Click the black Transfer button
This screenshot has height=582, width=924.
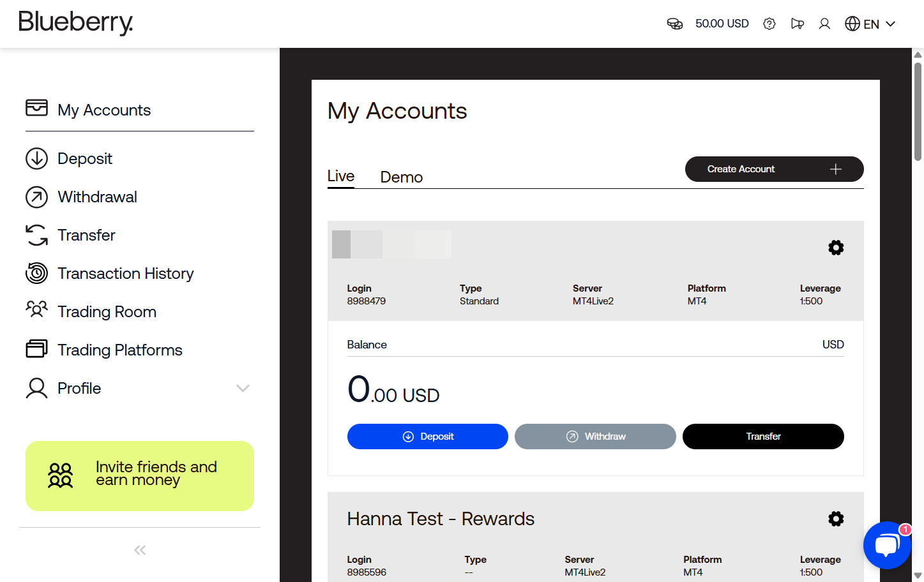[x=763, y=436]
